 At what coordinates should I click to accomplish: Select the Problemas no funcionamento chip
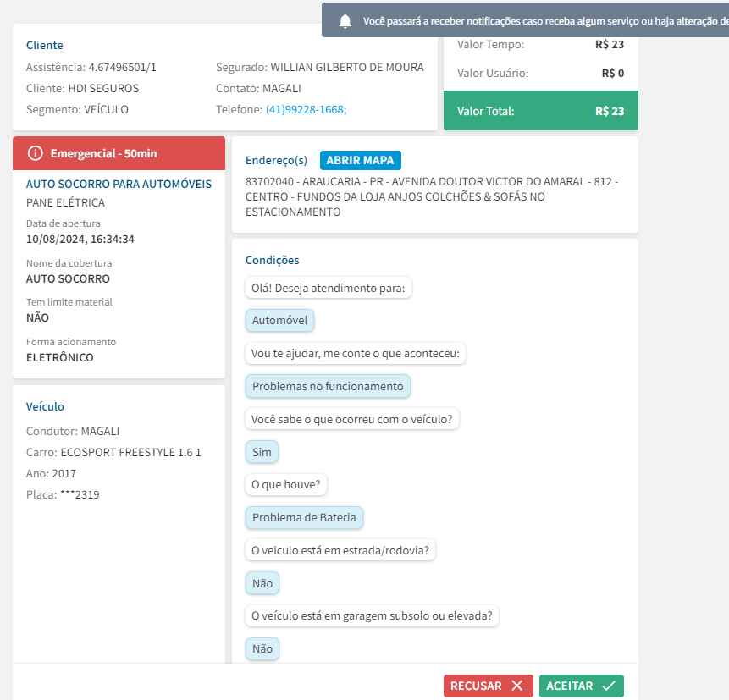(x=328, y=386)
